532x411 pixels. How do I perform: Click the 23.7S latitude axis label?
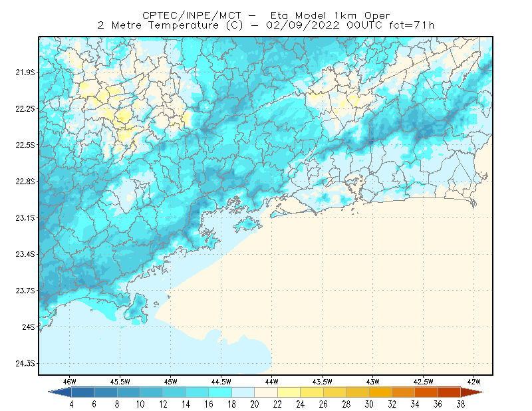[25, 291]
